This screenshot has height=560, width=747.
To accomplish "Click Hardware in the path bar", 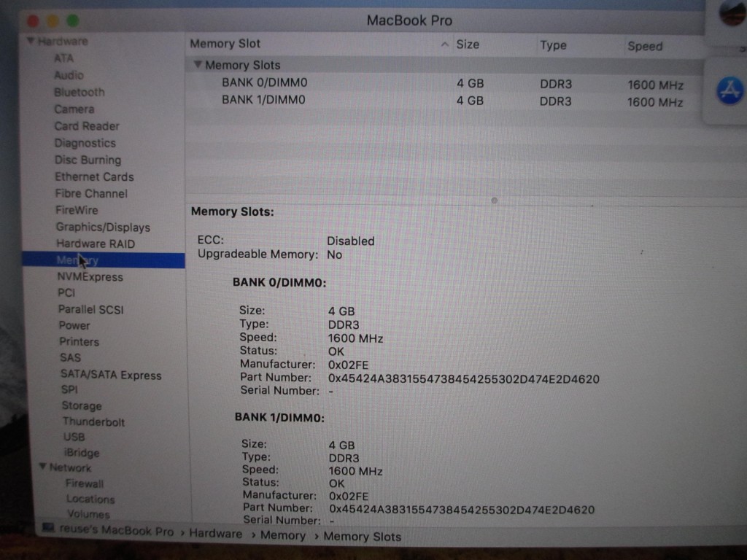I will [216, 533].
